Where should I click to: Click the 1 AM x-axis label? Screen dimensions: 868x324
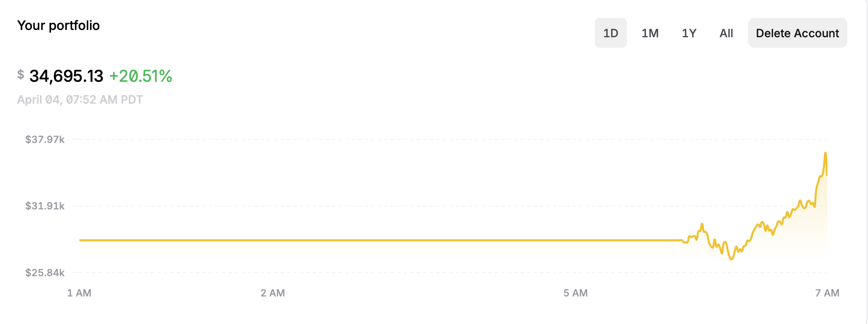(79, 293)
